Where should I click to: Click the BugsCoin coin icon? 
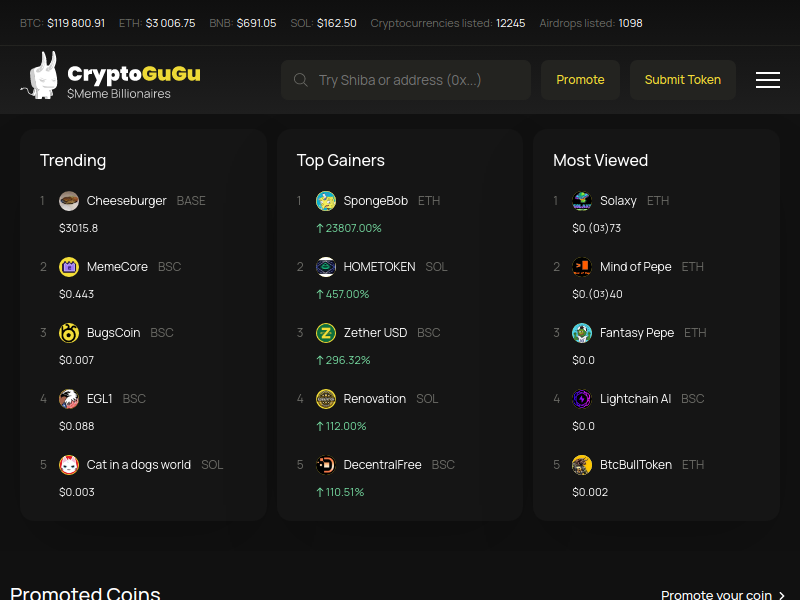click(x=69, y=333)
